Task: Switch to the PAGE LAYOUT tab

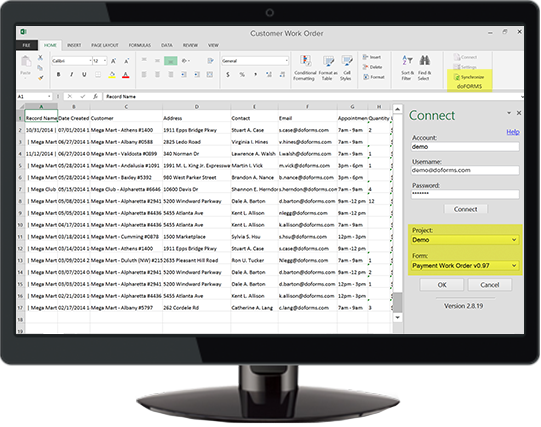Action: tap(105, 45)
